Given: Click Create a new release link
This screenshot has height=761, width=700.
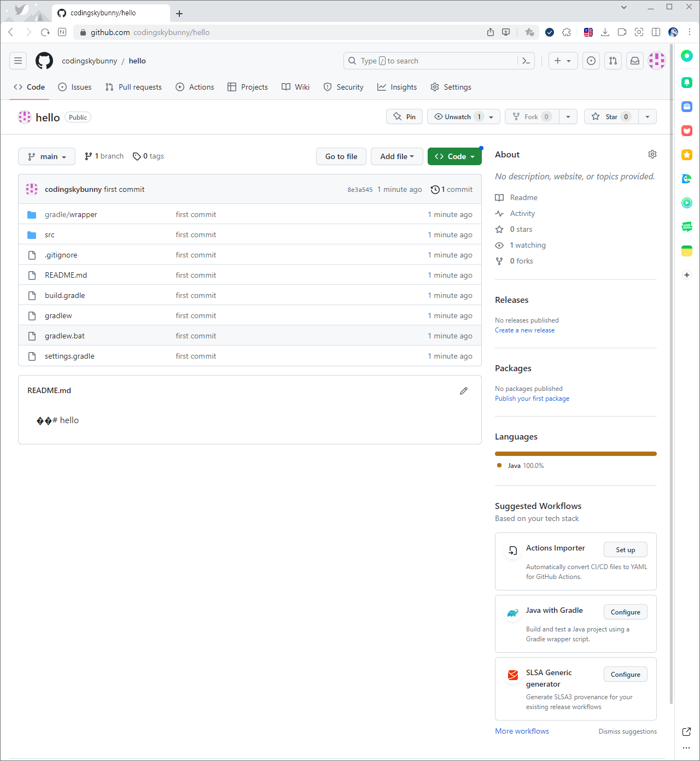Looking at the screenshot, I should tap(524, 330).
